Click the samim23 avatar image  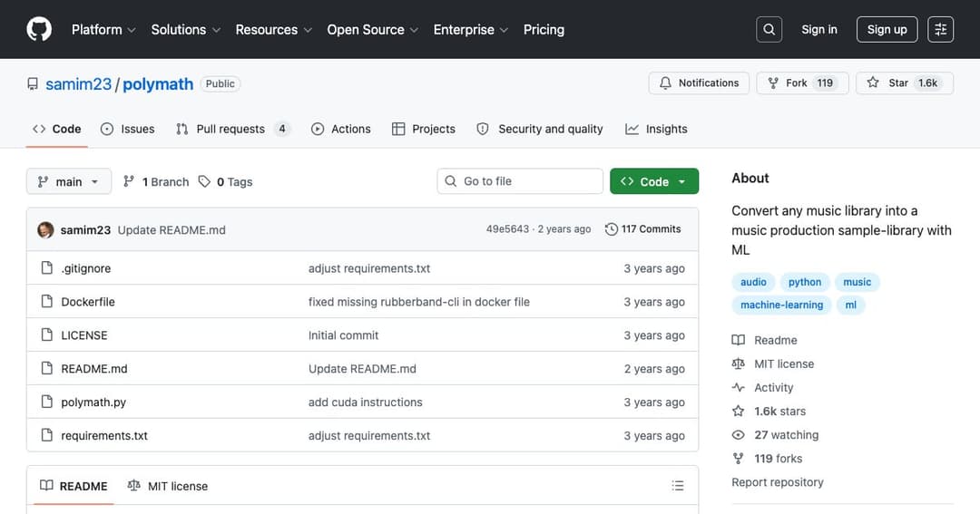(45, 230)
